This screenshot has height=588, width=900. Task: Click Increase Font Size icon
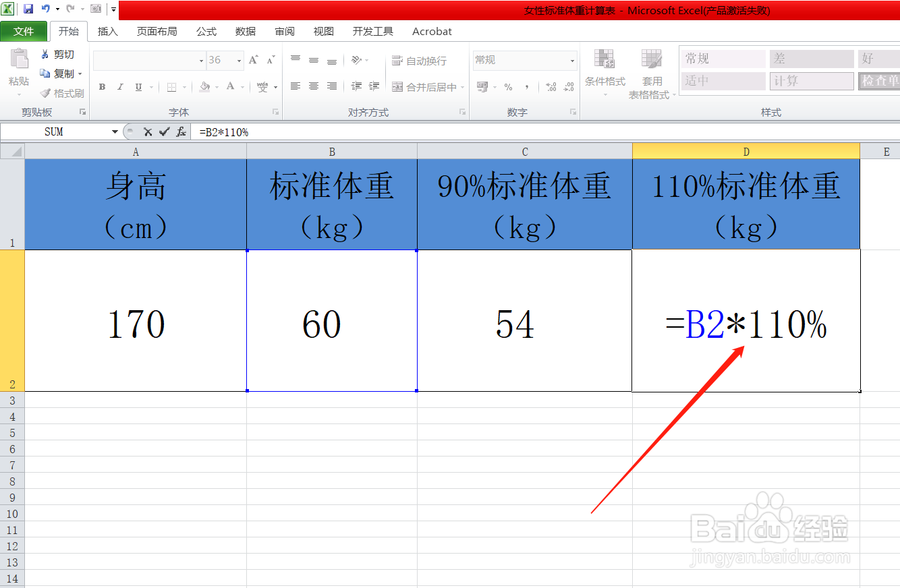[254, 60]
